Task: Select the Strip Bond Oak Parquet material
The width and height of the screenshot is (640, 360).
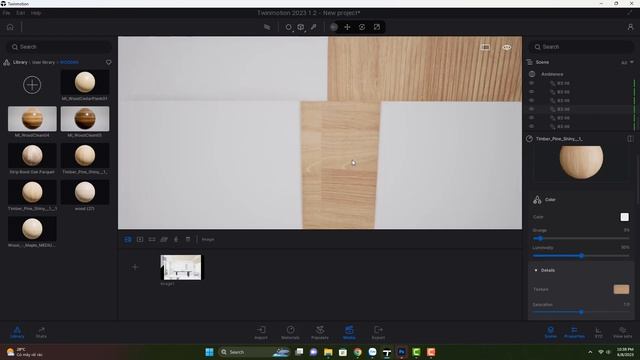Action: [x=32, y=156]
